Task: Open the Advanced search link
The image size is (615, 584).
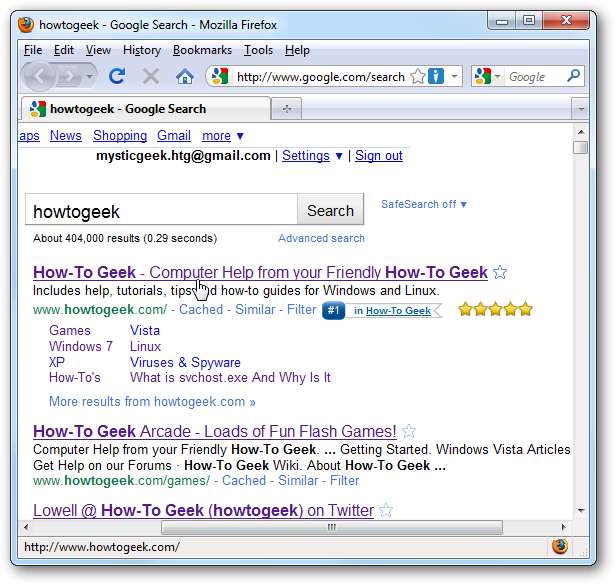Action: pyautogui.click(x=322, y=238)
